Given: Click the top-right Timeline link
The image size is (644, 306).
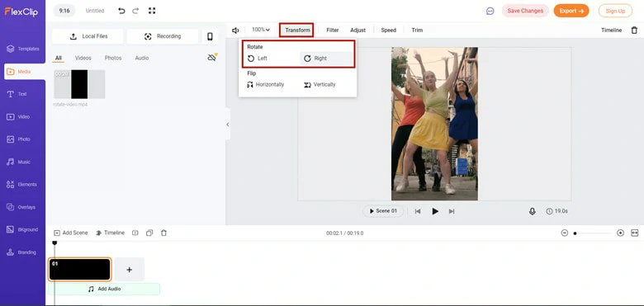Looking at the screenshot, I should [x=611, y=31].
